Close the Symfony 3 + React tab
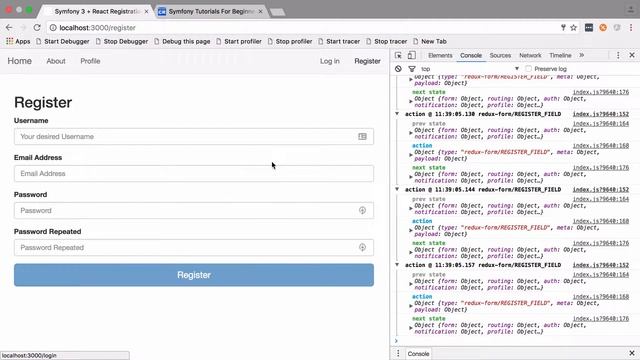This screenshot has height=360, width=640. (x=147, y=11)
